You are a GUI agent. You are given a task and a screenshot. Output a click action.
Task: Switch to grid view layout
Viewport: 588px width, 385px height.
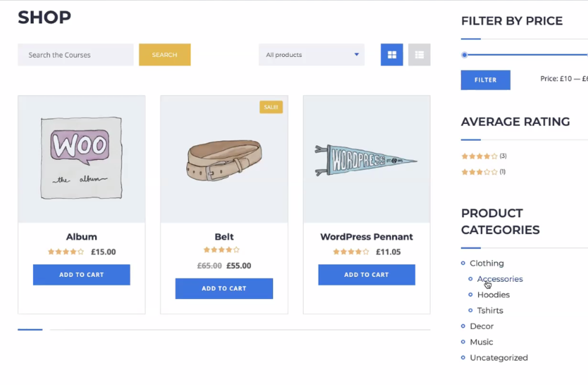click(392, 55)
